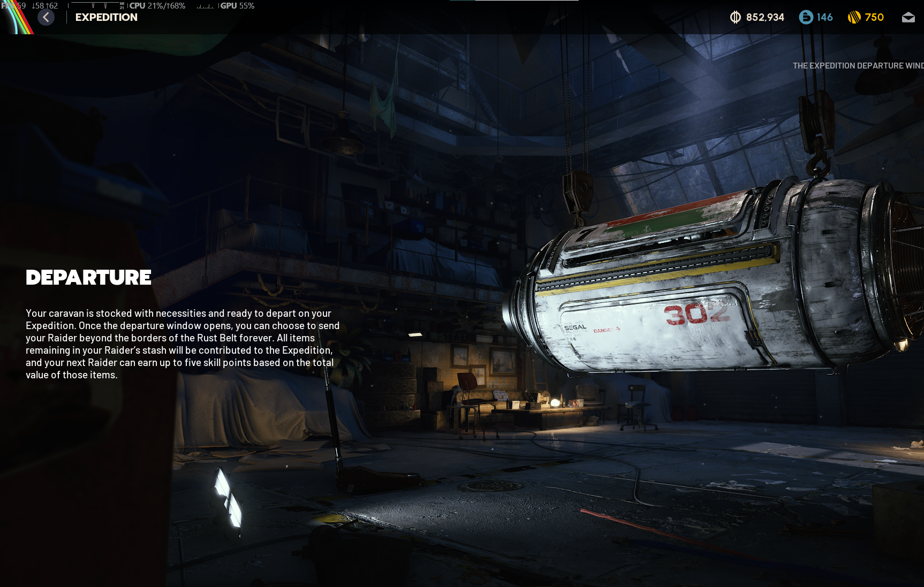Select the yellow token icon beside 750
This screenshot has height=587, width=924.
click(x=854, y=17)
